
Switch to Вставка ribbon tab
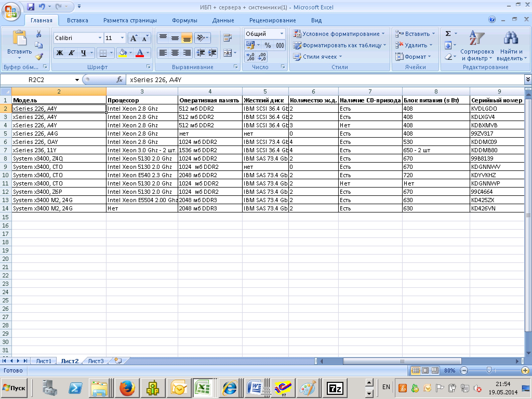coord(77,20)
